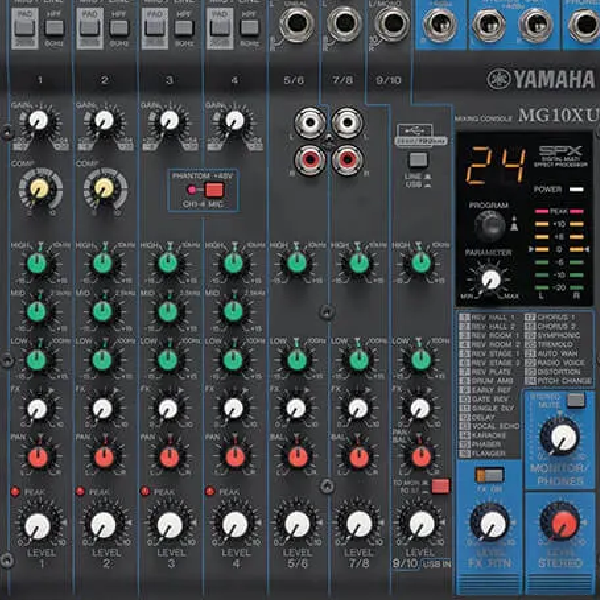Toggle the red PHANTOM +48V switch
The image size is (600, 600).
tap(214, 190)
